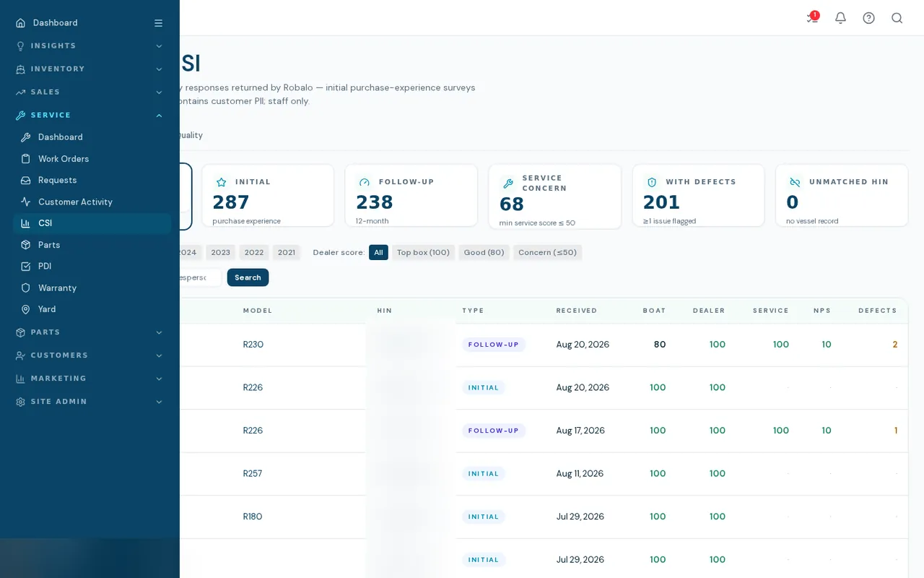Click the R230 model cell

pos(253,345)
